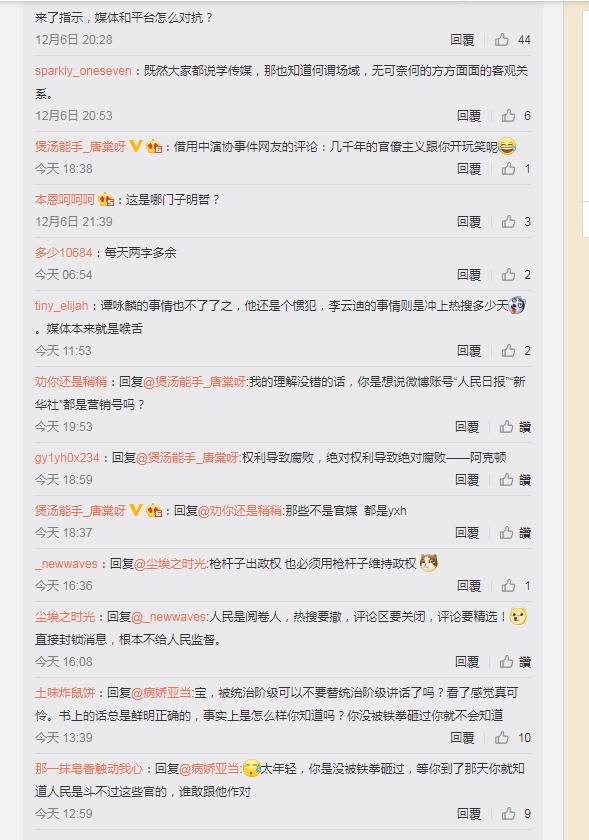Click 回复 under the 多少10684 comment
589x840 pixels.
click(469, 275)
